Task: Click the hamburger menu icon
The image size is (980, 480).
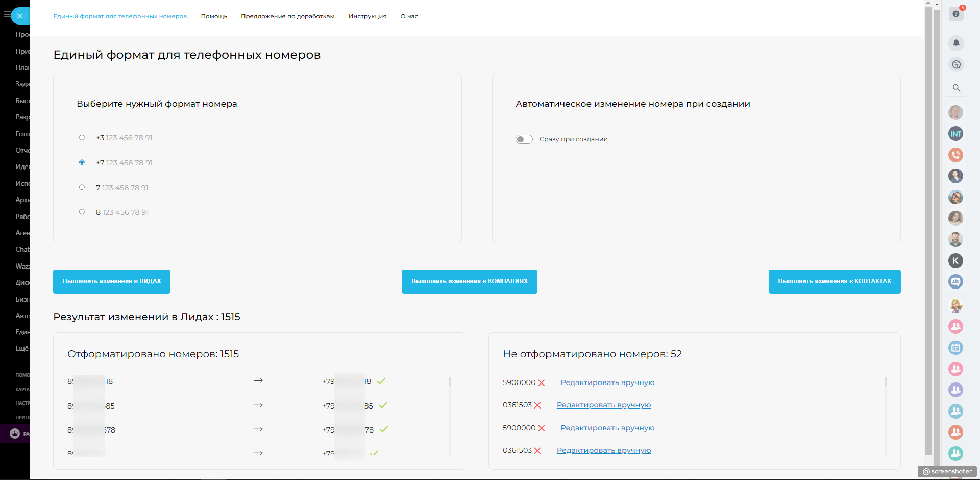Action: click(7, 14)
